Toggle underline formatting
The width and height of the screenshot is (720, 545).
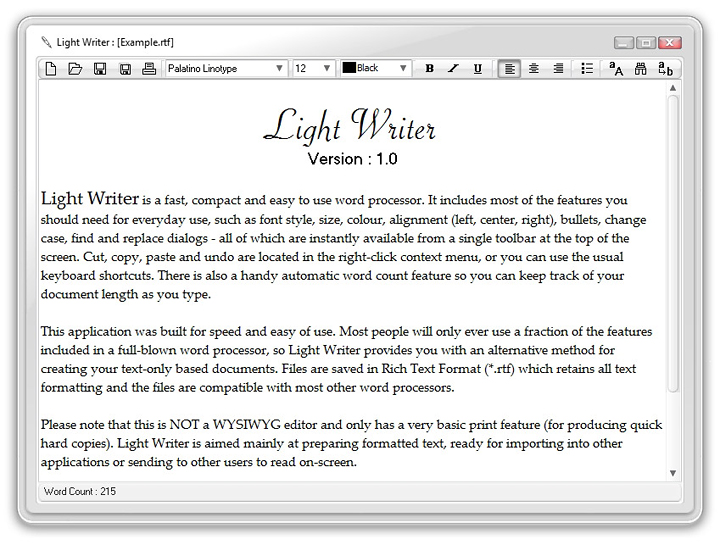(477, 69)
